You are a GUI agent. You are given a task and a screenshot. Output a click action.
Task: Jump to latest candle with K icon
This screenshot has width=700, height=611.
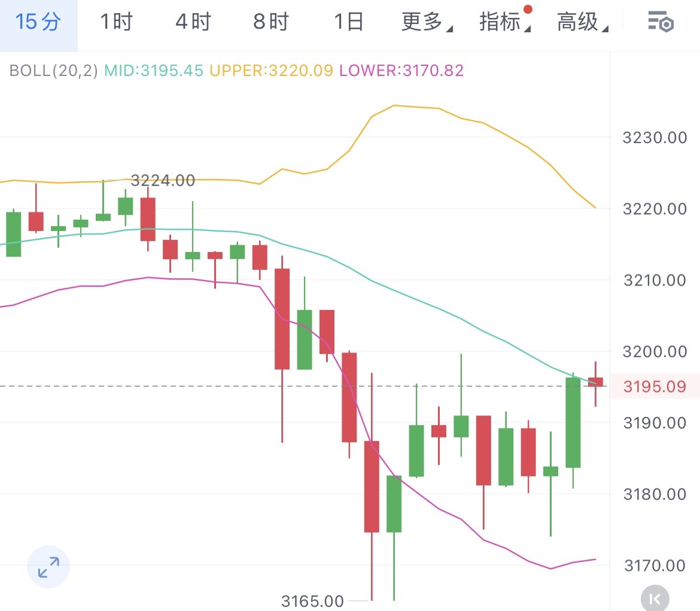pos(655,598)
